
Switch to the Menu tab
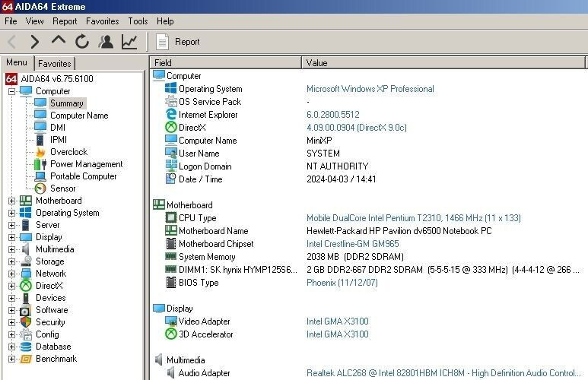[x=17, y=62]
